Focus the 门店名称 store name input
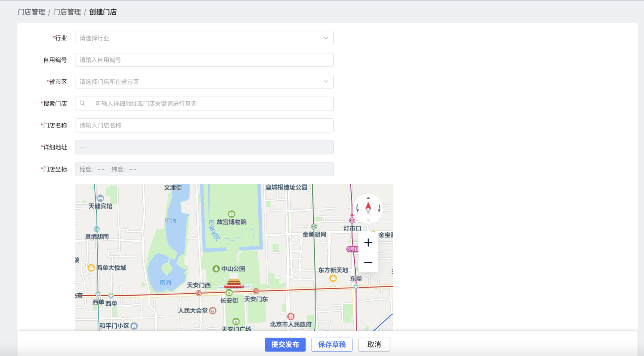This screenshot has width=644, height=356. point(204,126)
